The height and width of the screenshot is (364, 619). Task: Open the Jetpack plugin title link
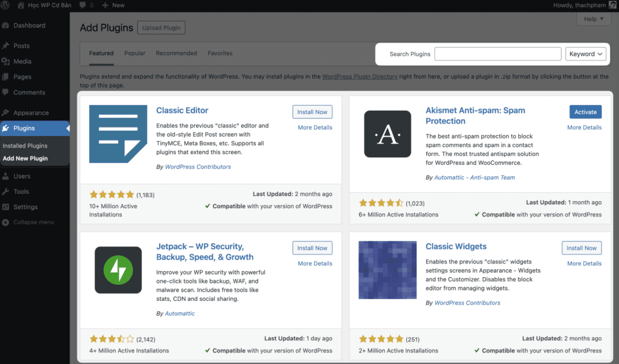pyautogui.click(x=205, y=252)
